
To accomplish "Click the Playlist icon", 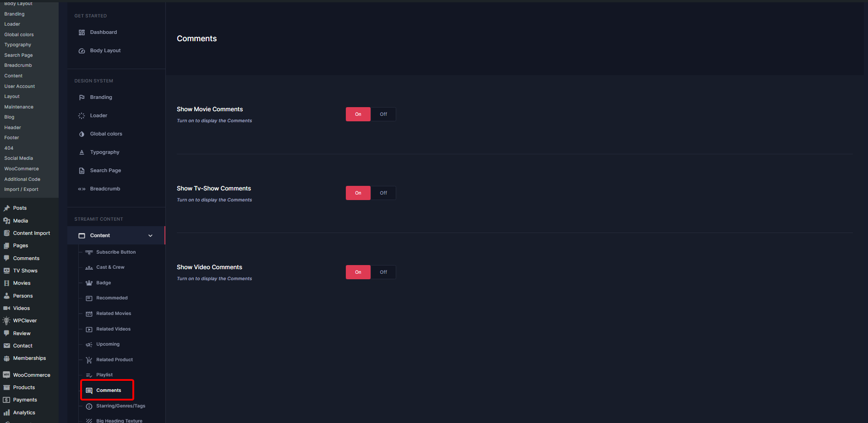I will tap(89, 375).
